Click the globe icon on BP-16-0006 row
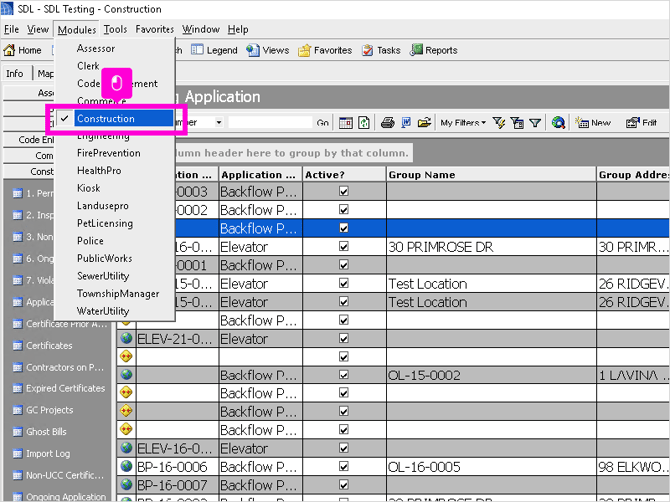 [x=126, y=466]
